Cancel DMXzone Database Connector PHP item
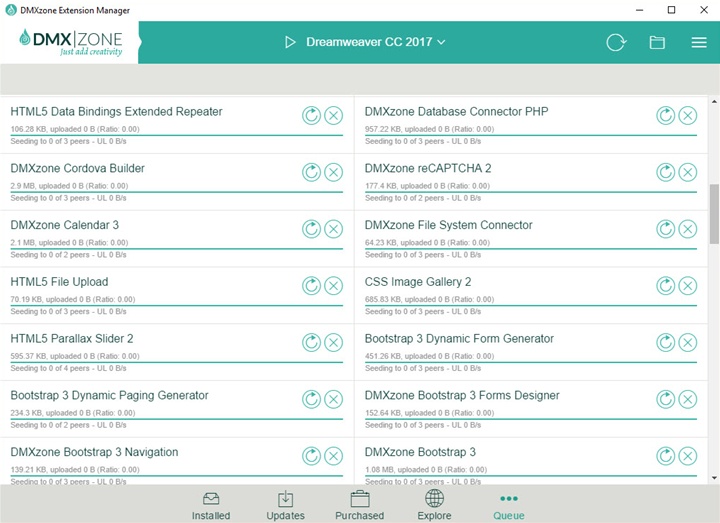The image size is (720, 523). point(688,115)
